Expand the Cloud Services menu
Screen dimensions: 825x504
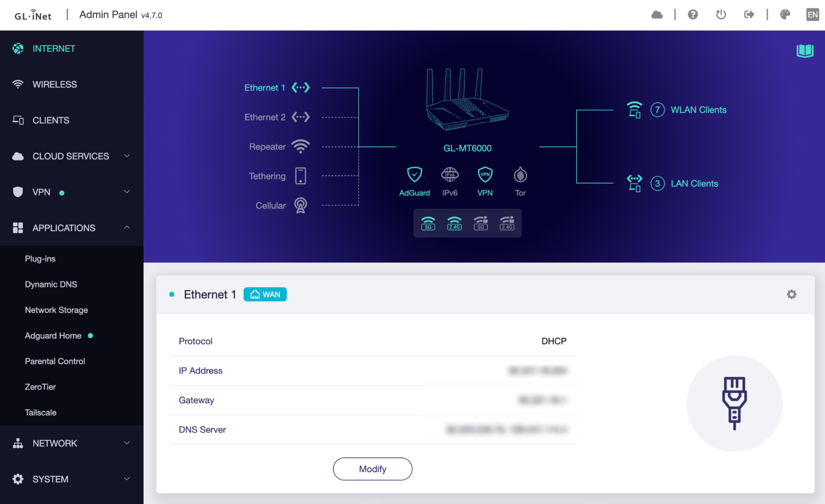(71, 156)
